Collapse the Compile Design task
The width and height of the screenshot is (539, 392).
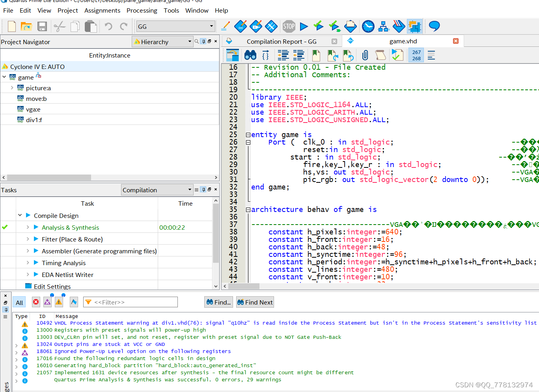[x=20, y=215]
